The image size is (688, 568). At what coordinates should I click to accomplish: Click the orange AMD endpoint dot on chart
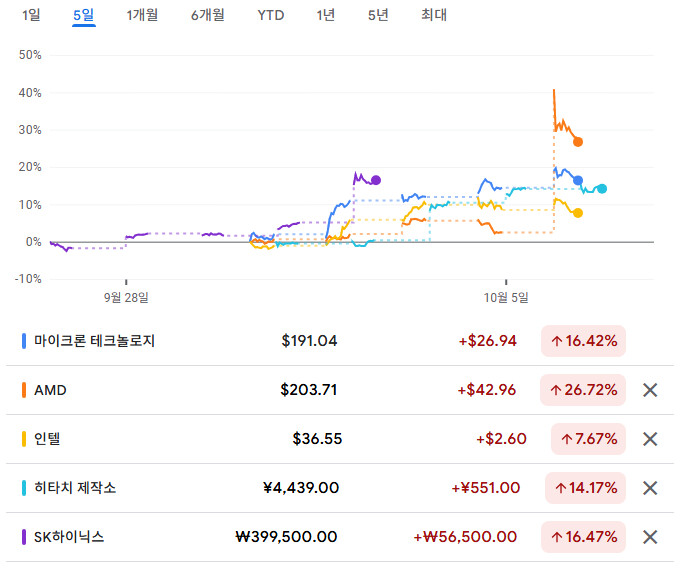pyautogui.click(x=578, y=142)
